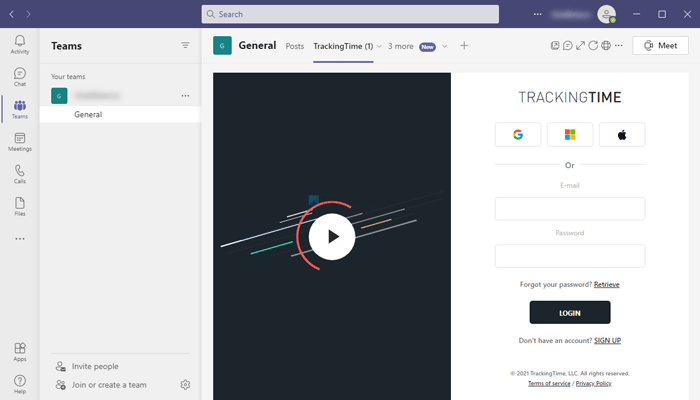
Task: Open Calls from the left rail
Action: (x=20, y=174)
